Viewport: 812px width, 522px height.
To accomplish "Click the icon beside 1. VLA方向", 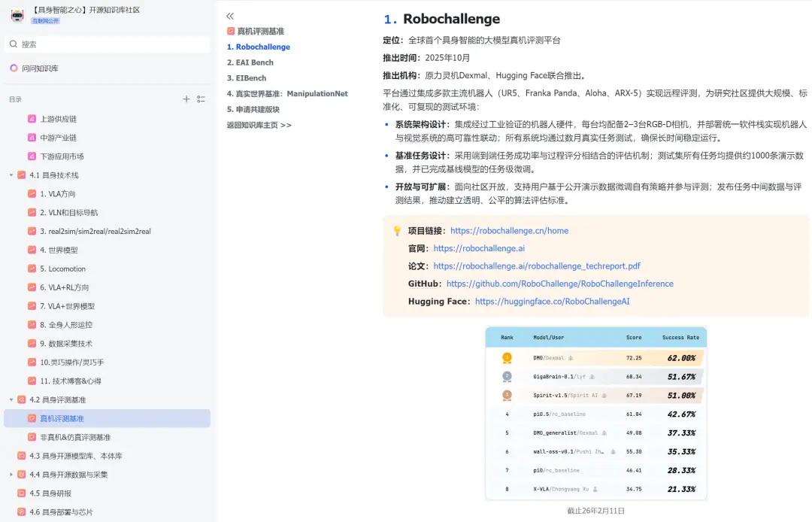I will (x=32, y=193).
